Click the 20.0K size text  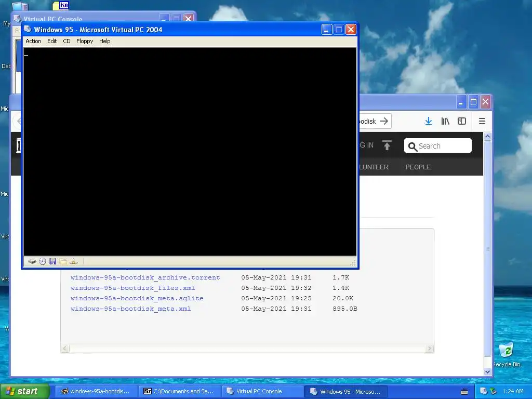(x=343, y=298)
